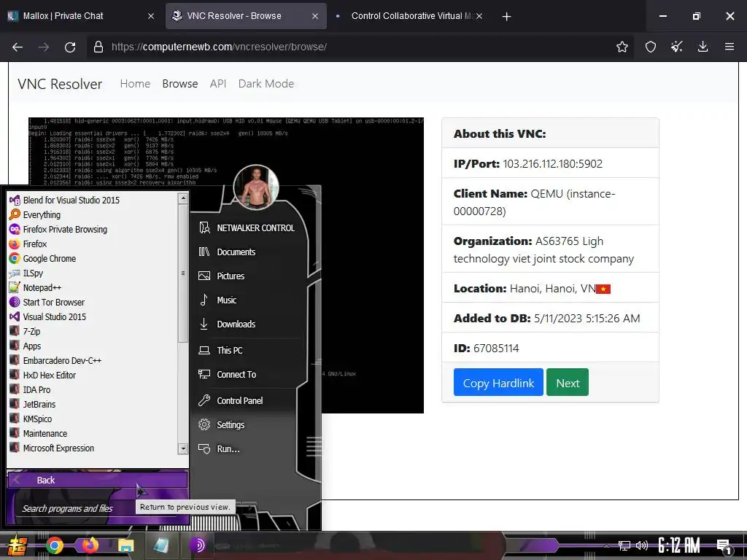This screenshot has height=560, width=747.
Task: Open the browser downloads panel
Action: coord(703,47)
